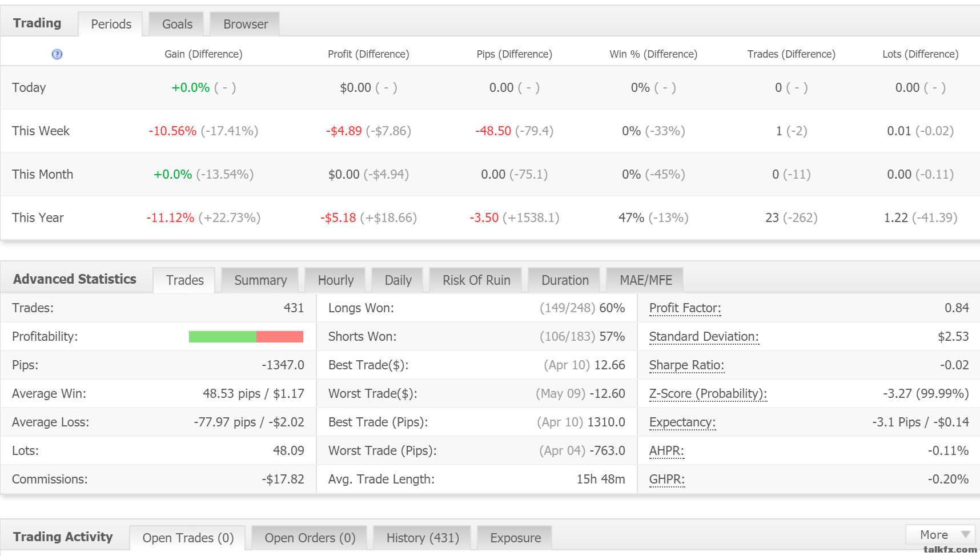Click This Year gain value -11.12%
The width and height of the screenshot is (980, 556).
click(x=170, y=218)
